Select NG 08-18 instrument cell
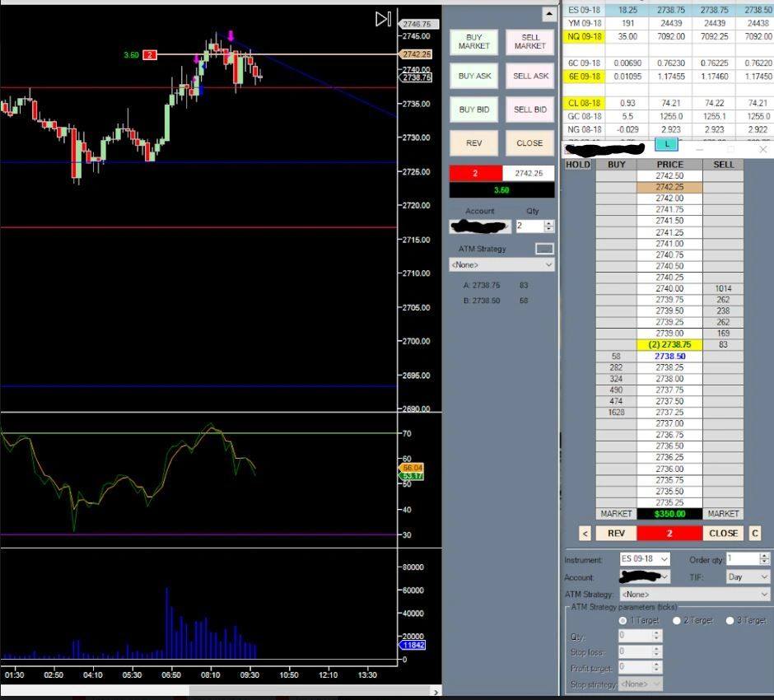774x700 pixels. (585, 130)
